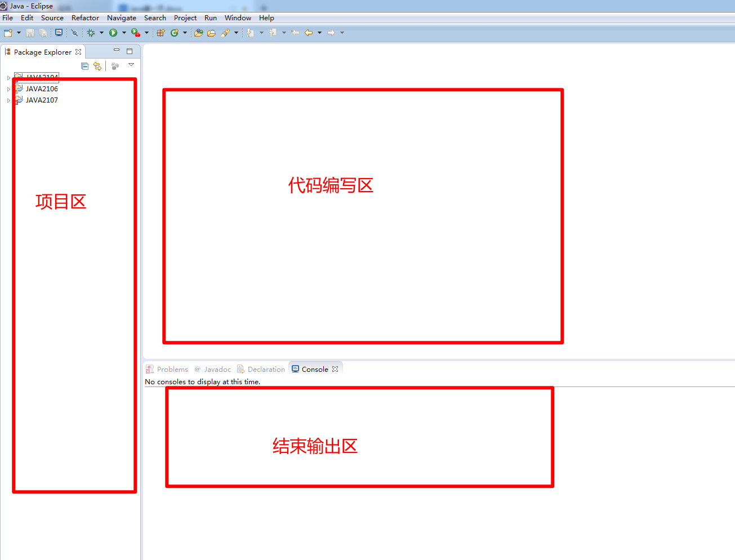Switch to the Declaration tab
The width and height of the screenshot is (735, 560).
pos(261,369)
